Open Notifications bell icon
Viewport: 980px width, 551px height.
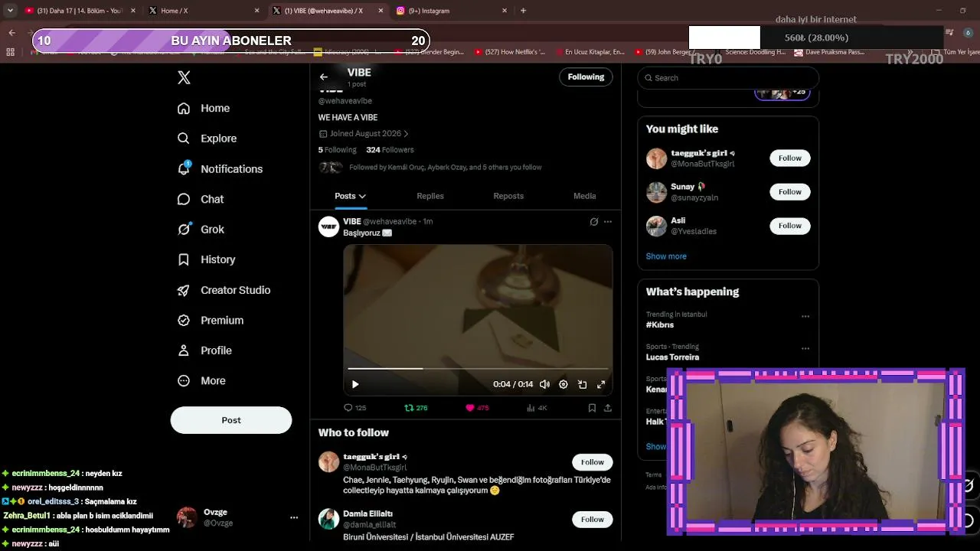(x=184, y=168)
